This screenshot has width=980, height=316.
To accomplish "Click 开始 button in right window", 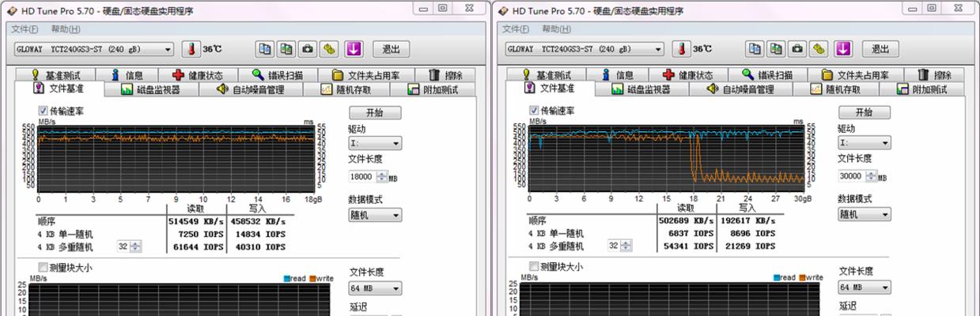I will (x=865, y=112).
